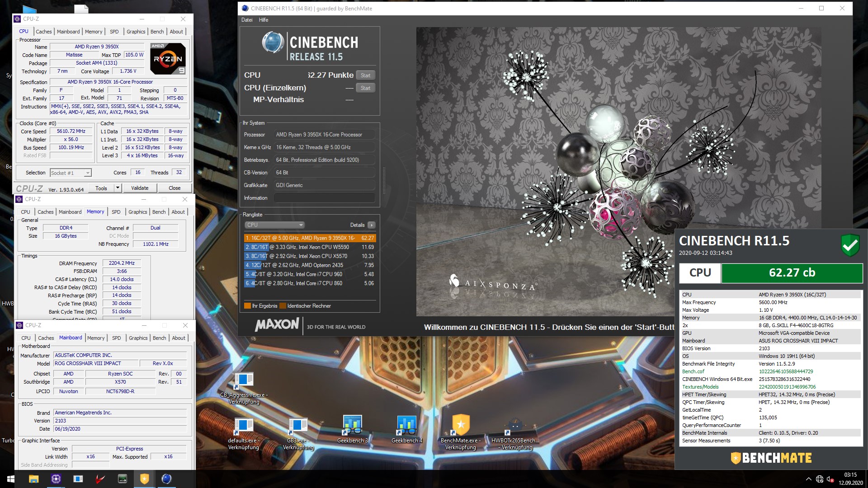Click BenchMate shield taskbar icon
Image resolution: width=868 pixels, height=488 pixels.
click(x=145, y=479)
